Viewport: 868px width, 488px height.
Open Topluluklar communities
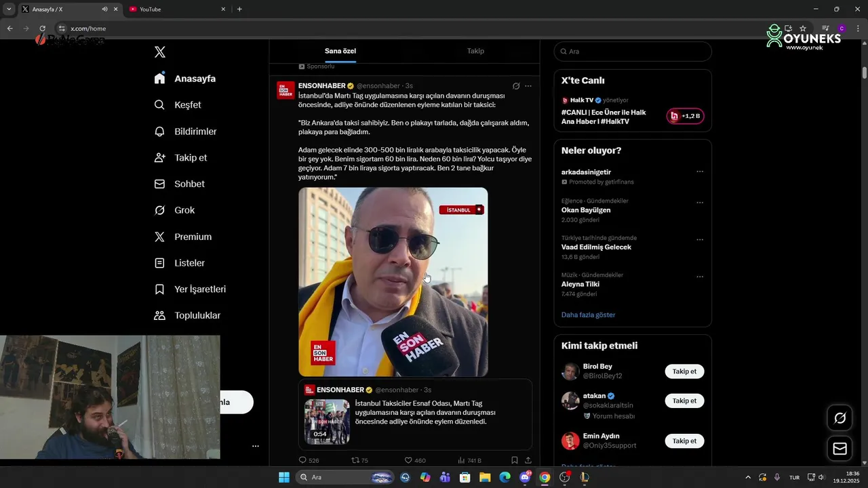(187, 316)
